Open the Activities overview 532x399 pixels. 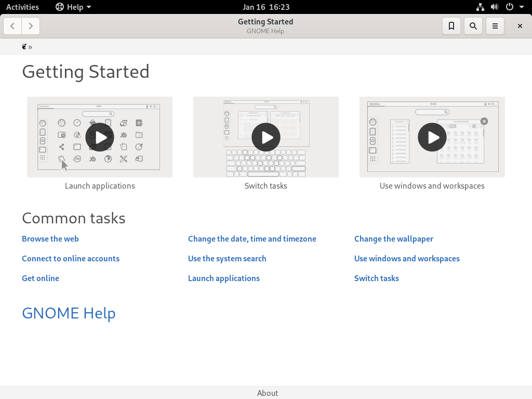point(22,7)
